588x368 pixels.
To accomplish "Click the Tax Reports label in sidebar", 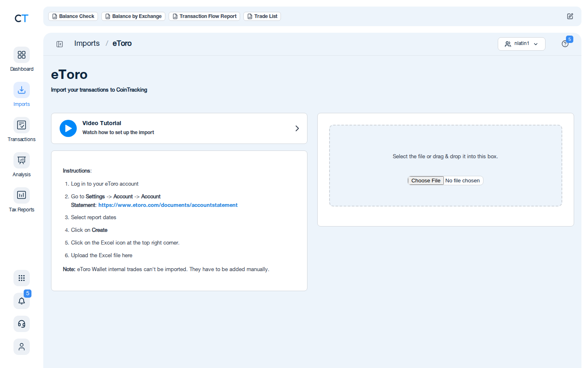I will click(x=22, y=210).
